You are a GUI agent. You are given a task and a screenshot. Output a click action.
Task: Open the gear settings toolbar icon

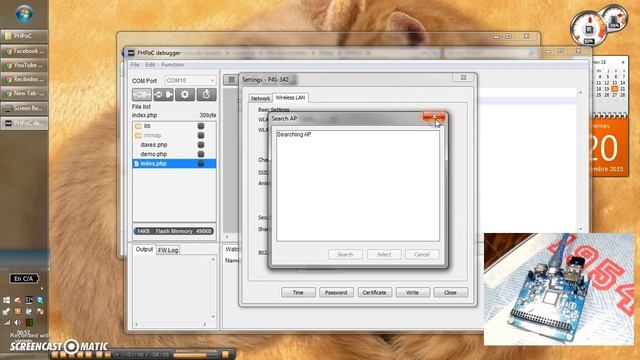click(x=185, y=95)
